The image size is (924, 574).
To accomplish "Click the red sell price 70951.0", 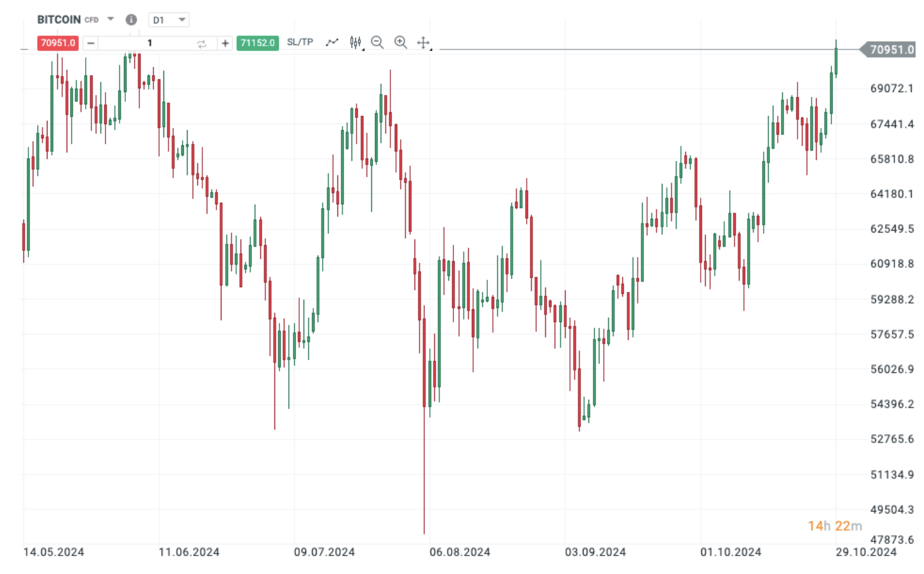I will pos(57,43).
